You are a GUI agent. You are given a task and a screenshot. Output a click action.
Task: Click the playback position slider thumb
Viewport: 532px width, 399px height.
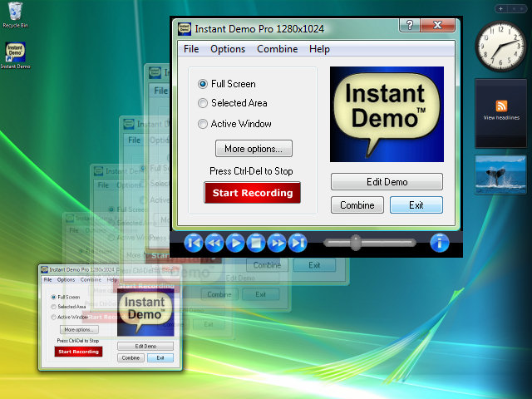pos(355,243)
